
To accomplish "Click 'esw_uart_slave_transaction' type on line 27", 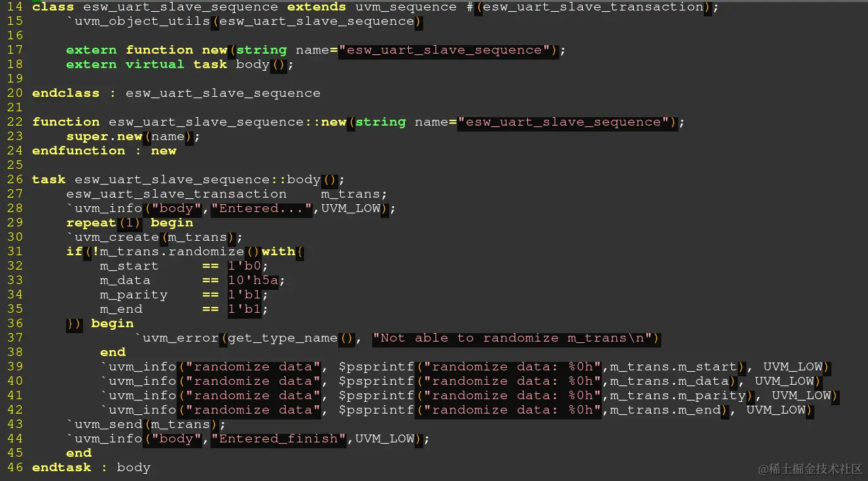I will pos(177,194).
